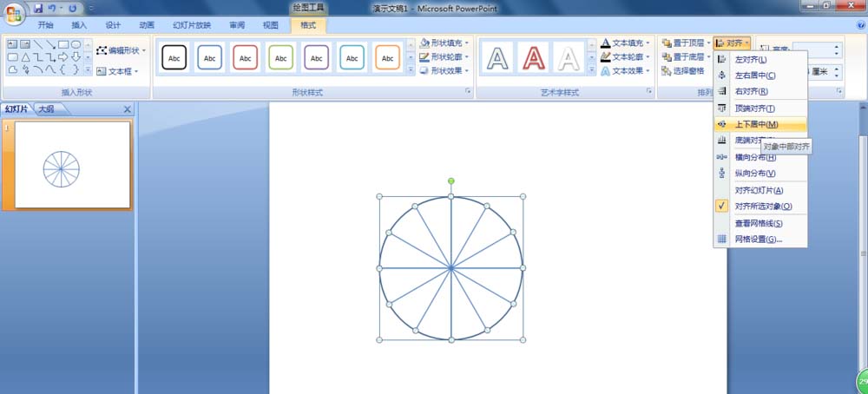Select the oval shape in the shapes gallery
The width and height of the screenshot is (868, 394).
click(76, 44)
